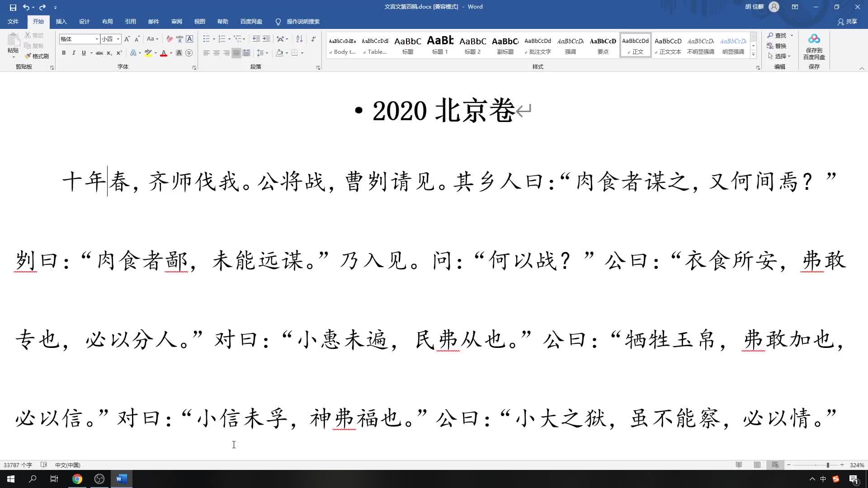Screen dimensions: 868x488
Task: Open the 选择 dropdown in editing group
Action: pos(779,56)
